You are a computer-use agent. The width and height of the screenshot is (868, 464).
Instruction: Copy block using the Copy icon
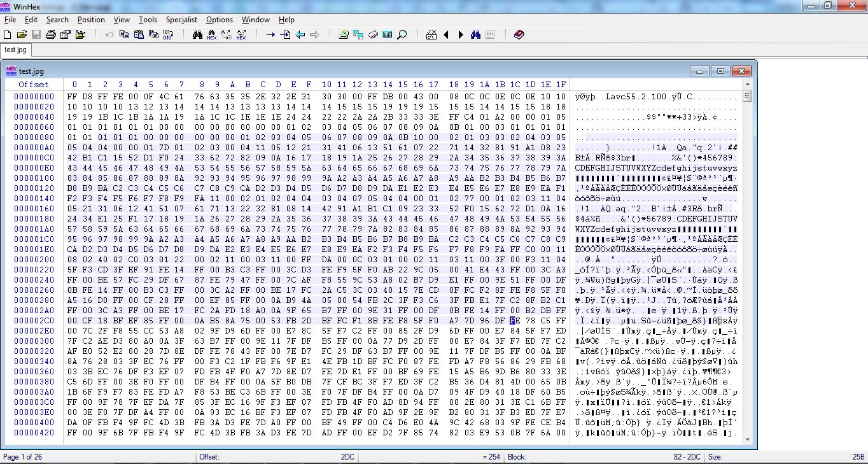(x=124, y=34)
